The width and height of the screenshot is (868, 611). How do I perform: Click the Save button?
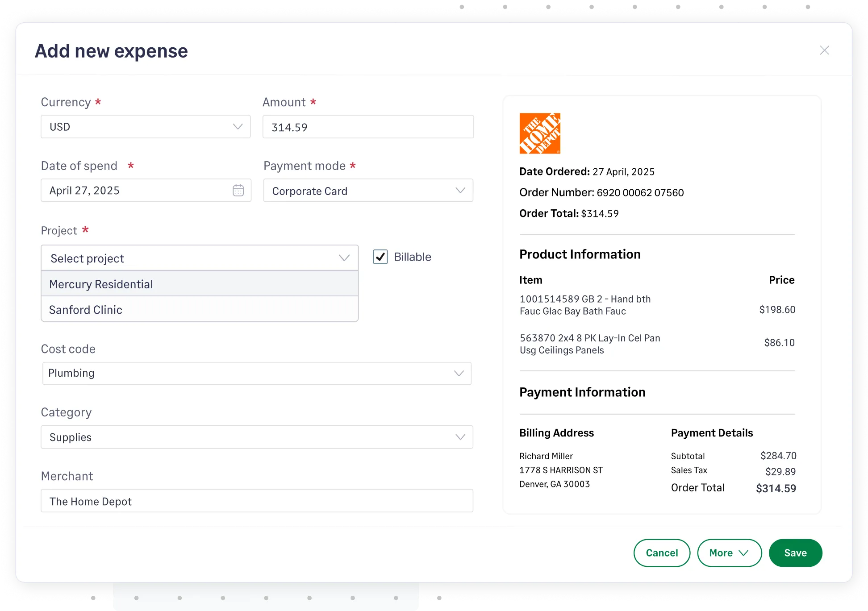click(795, 553)
